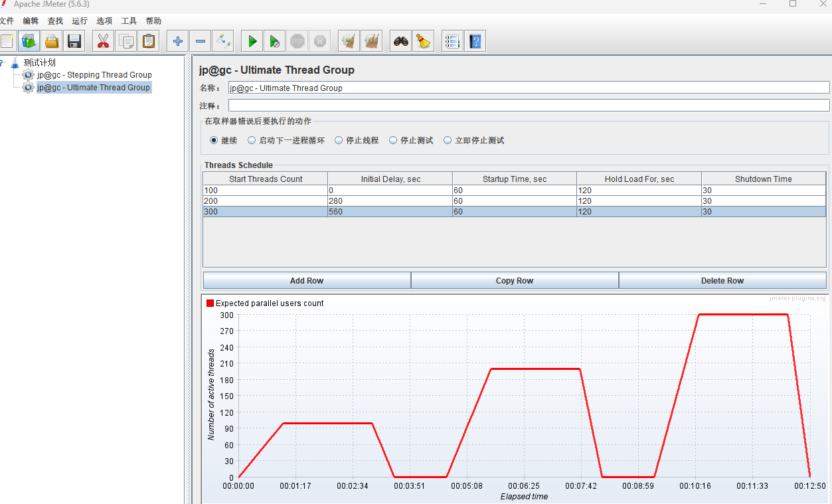Open the Function Helper list icon

pos(452,41)
